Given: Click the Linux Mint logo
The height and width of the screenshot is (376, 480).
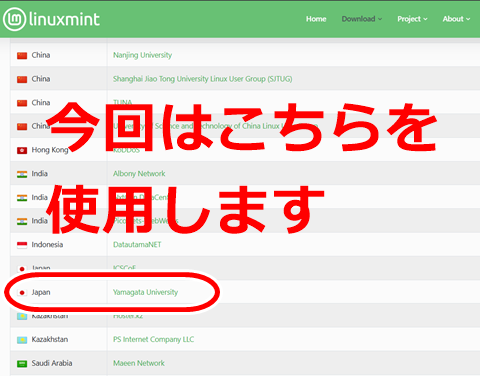Looking at the screenshot, I should pyautogui.click(x=51, y=19).
